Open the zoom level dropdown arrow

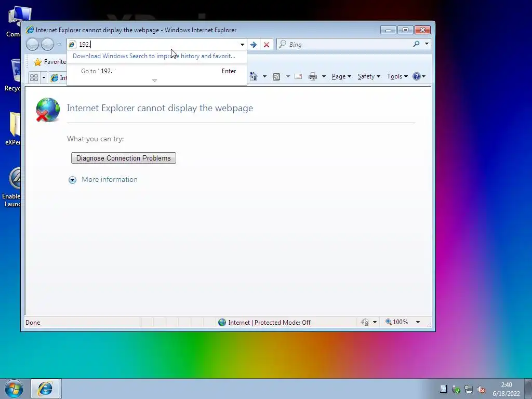(x=418, y=322)
